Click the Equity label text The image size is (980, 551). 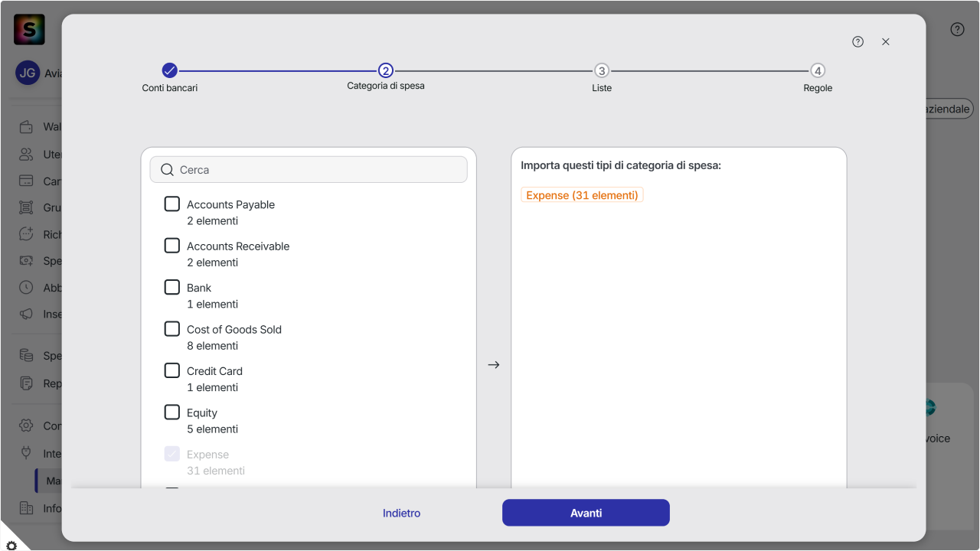click(x=202, y=413)
